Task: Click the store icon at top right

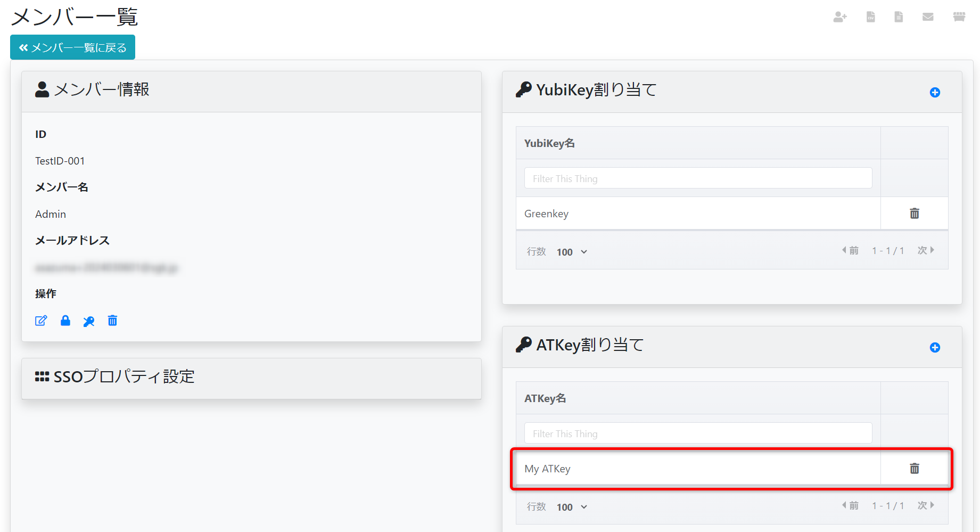Action: coord(959,17)
